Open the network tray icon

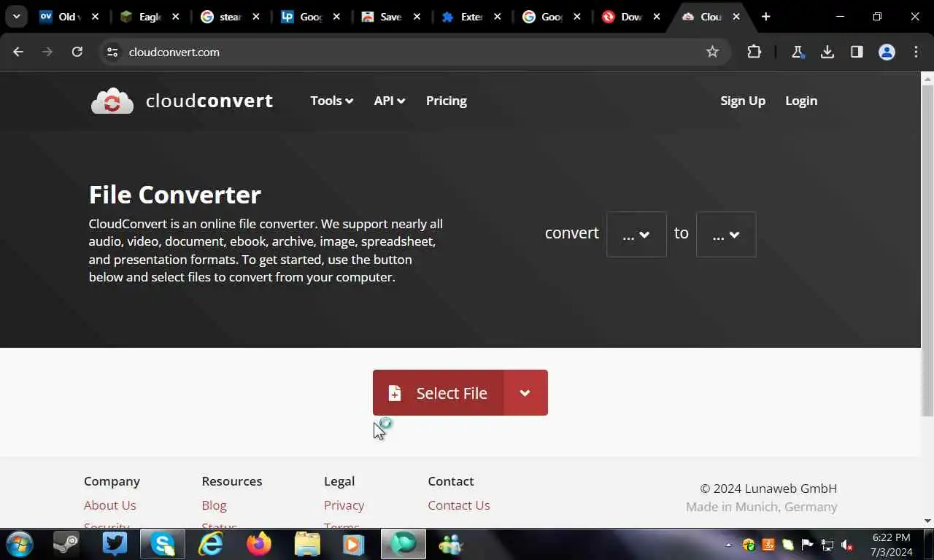point(827,545)
